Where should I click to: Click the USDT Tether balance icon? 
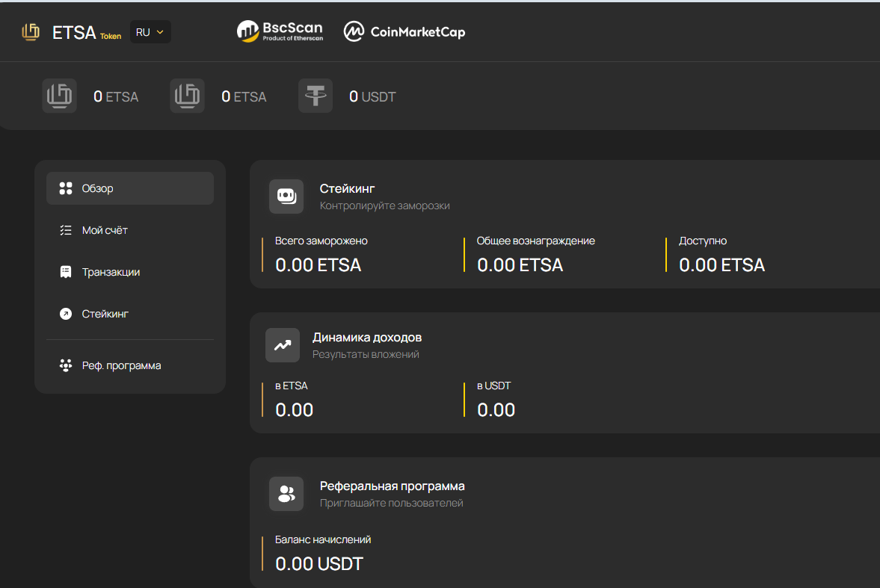click(x=316, y=96)
